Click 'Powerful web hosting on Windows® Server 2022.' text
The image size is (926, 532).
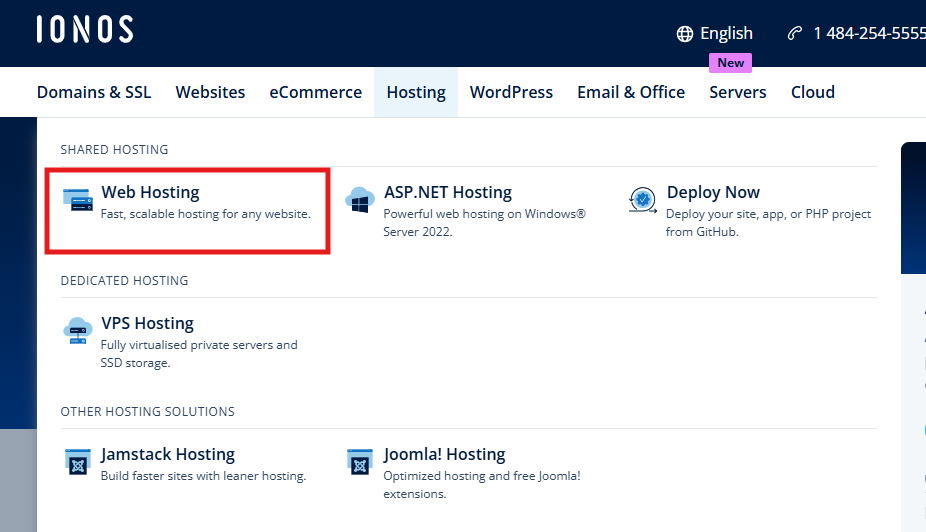(484, 223)
